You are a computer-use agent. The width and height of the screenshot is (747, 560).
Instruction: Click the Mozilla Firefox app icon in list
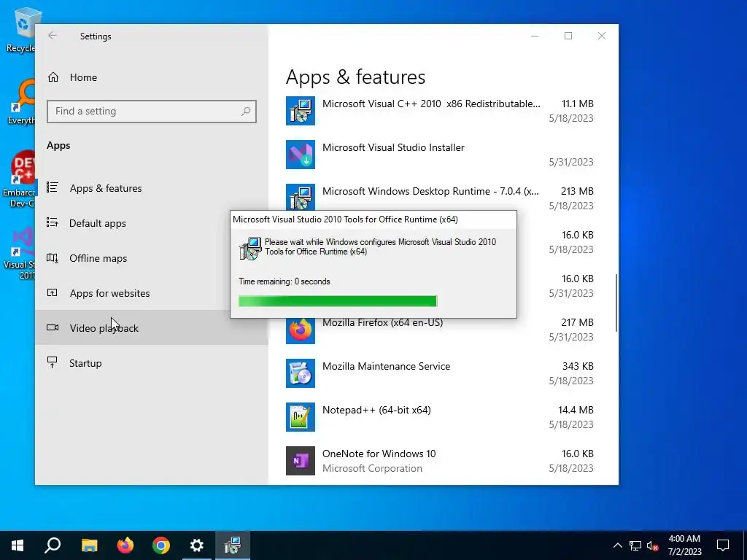point(301,330)
